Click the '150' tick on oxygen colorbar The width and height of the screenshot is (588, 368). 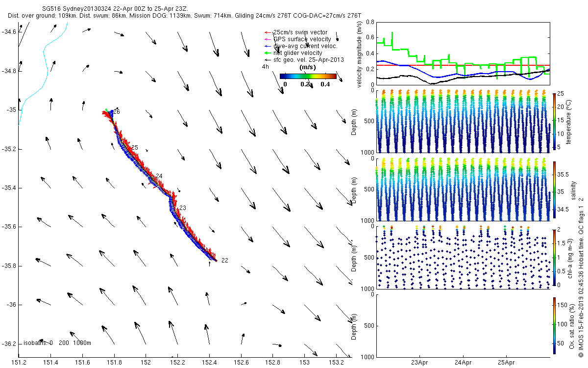562,305
